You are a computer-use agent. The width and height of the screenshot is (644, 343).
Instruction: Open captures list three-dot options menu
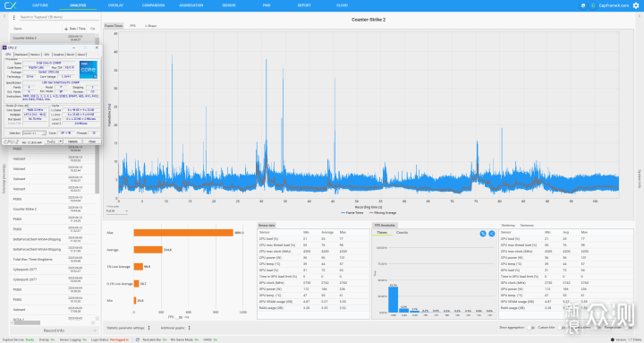tap(13, 17)
